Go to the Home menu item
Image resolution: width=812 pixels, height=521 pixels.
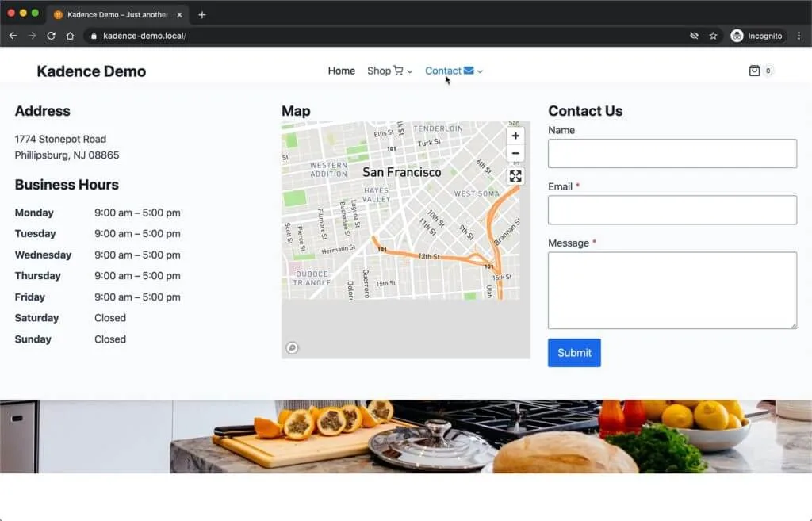tap(341, 71)
